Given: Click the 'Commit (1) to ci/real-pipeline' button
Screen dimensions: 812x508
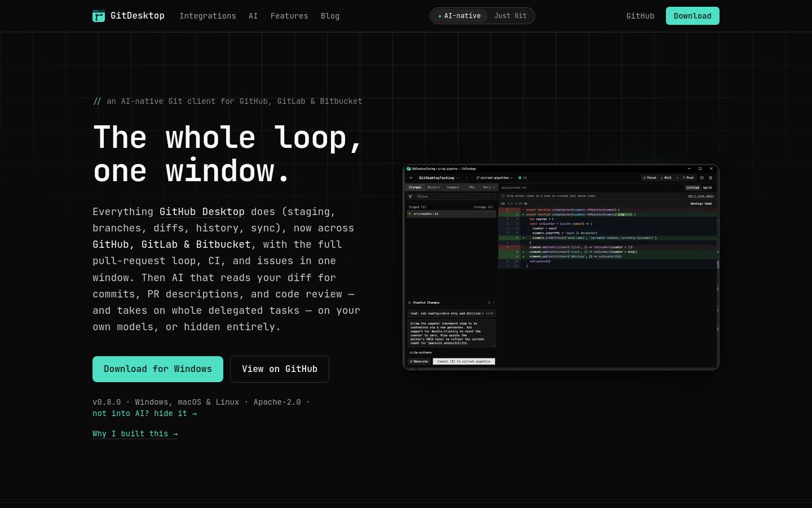Looking at the screenshot, I should tap(464, 361).
